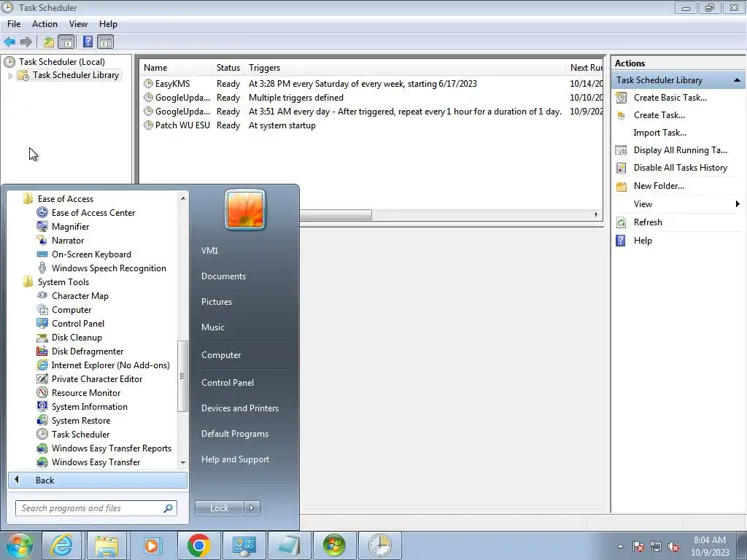This screenshot has height=560, width=747.
Task: Click the Display All Running Tasks icon
Action: point(621,150)
